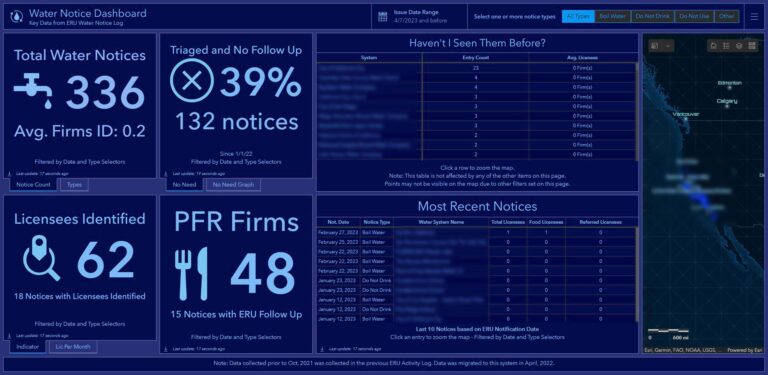This screenshot has width=768, height=375.
Task: Click last-update icon under Triaged card
Action: 166,173
